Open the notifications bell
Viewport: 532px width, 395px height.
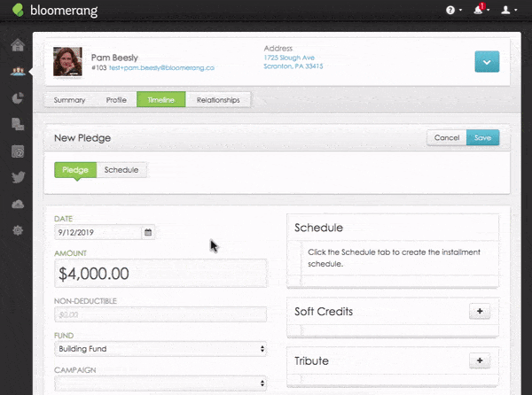pos(481,9)
